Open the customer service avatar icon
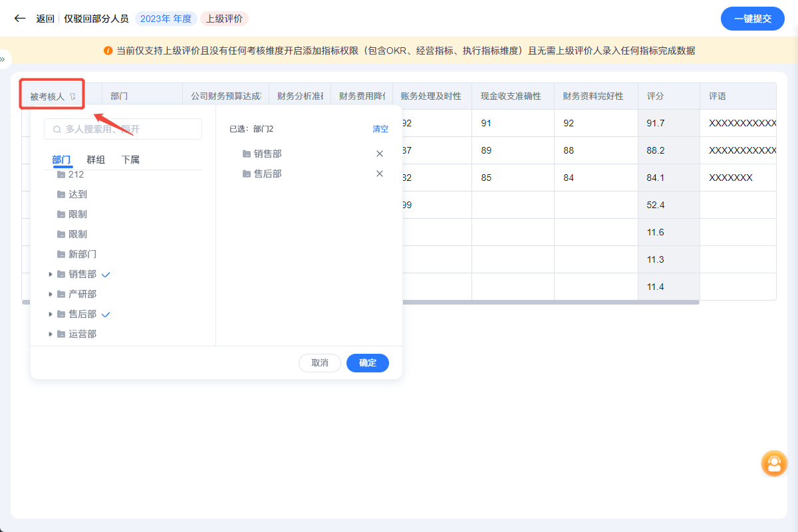The image size is (798, 532). [x=774, y=464]
